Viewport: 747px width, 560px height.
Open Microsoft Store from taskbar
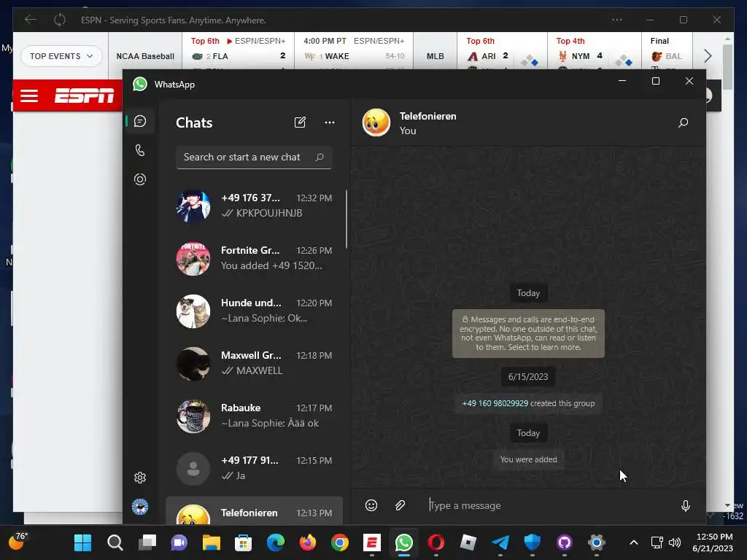pyautogui.click(x=244, y=542)
